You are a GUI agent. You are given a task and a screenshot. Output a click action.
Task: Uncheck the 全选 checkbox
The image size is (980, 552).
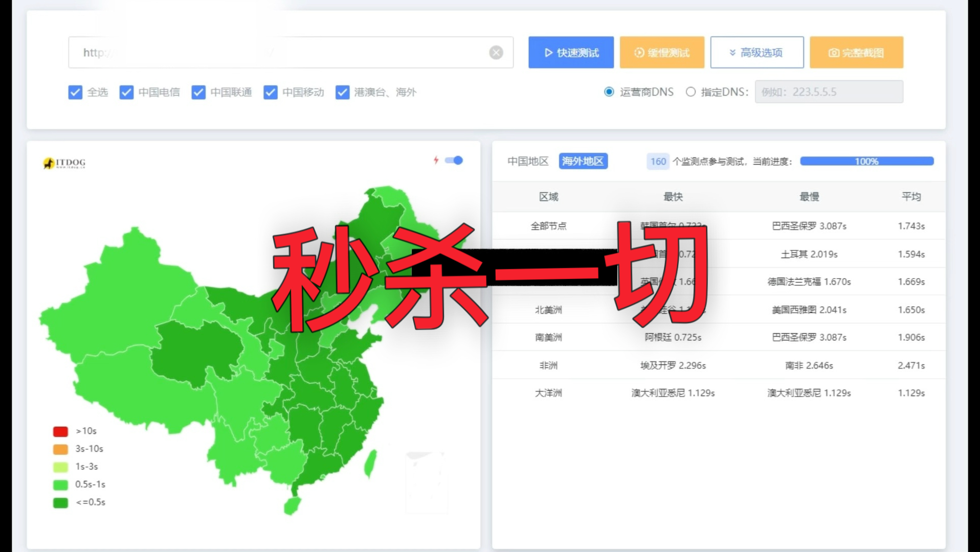pos(75,92)
